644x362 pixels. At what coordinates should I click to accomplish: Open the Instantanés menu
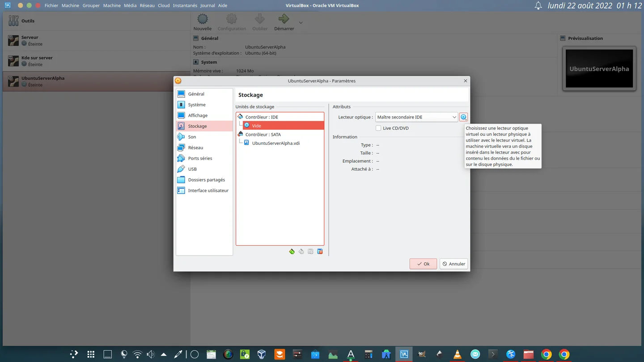185,5
